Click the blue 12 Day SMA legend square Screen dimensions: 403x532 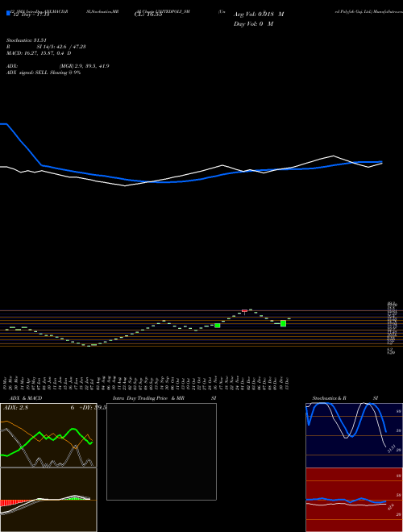(x=9, y=13)
